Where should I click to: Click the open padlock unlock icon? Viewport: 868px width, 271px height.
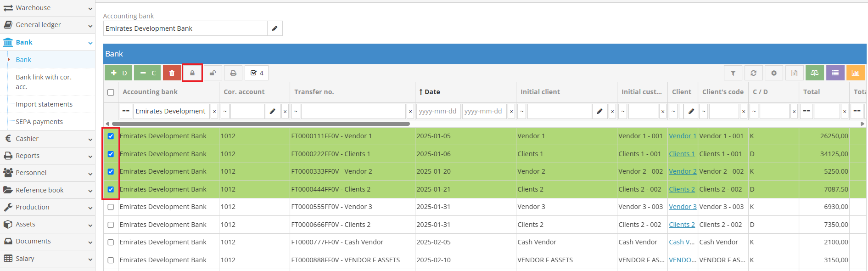point(213,73)
